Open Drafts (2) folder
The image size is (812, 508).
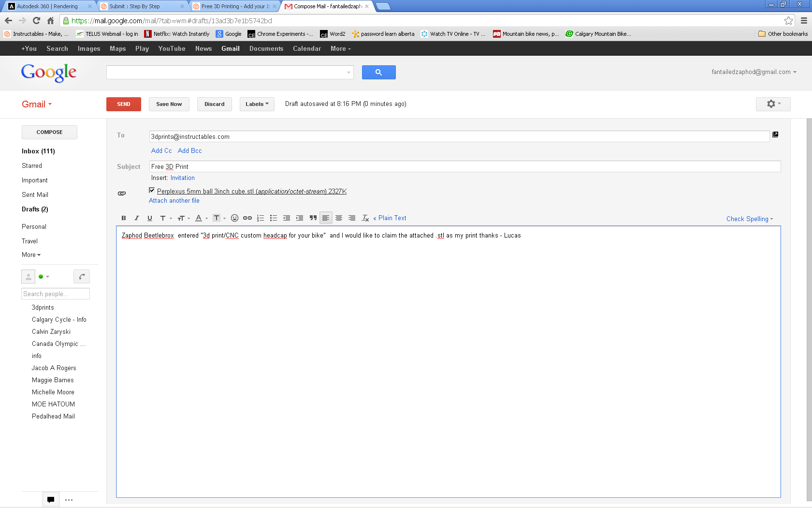click(x=35, y=209)
